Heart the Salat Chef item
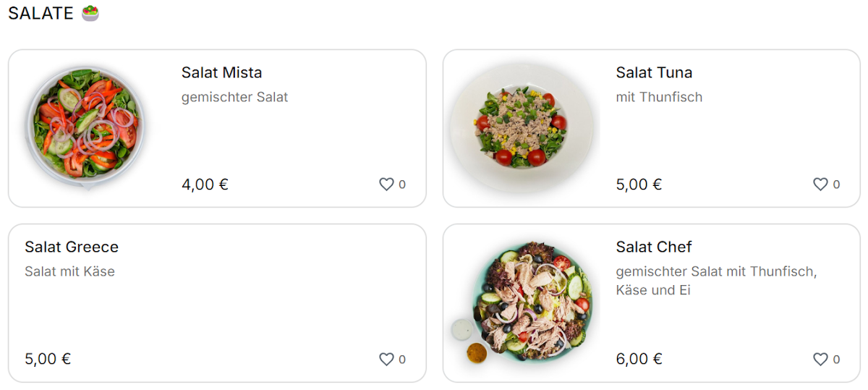The image size is (868, 390). pyautogui.click(x=820, y=359)
